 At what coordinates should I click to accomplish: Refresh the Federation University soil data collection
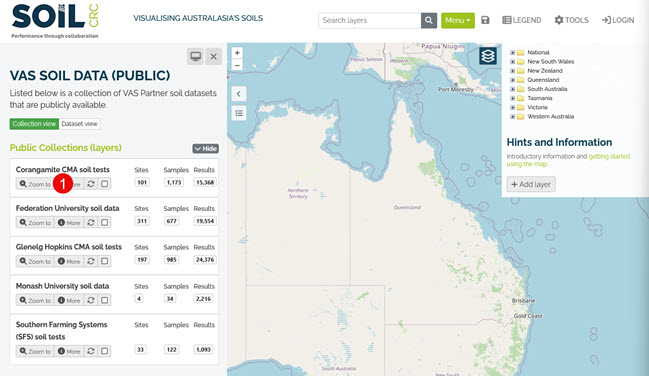click(91, 222)
